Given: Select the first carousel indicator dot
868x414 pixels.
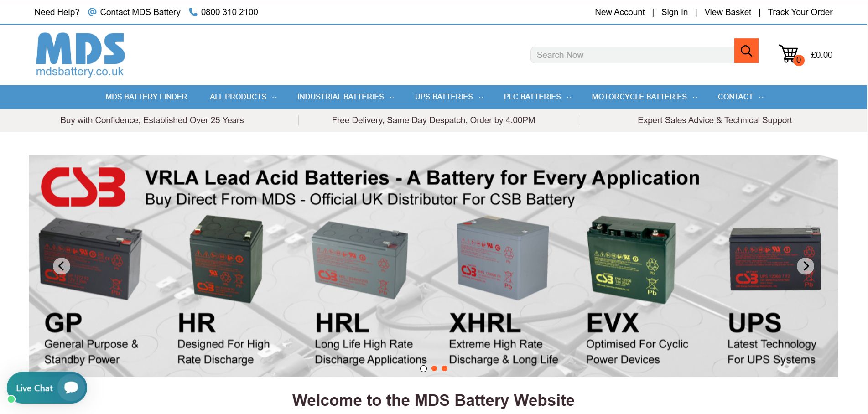Looking at the screenshot, I should tap(423, 368).
